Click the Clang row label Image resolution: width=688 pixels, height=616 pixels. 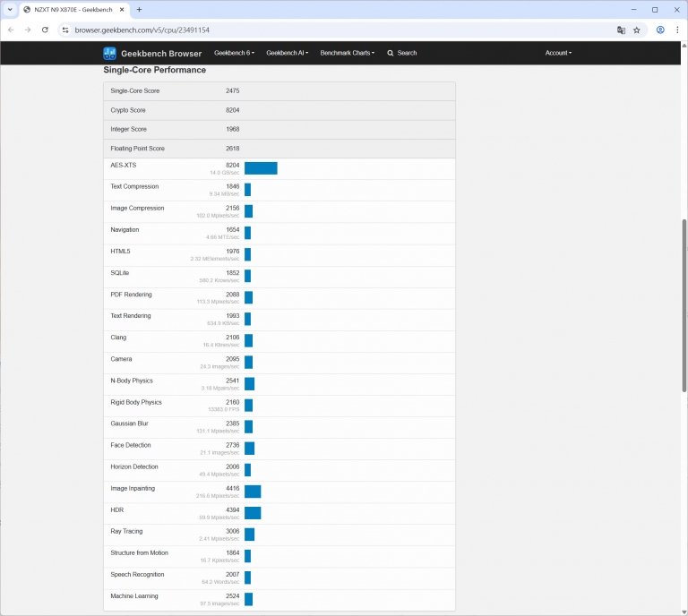click(118, 338)
